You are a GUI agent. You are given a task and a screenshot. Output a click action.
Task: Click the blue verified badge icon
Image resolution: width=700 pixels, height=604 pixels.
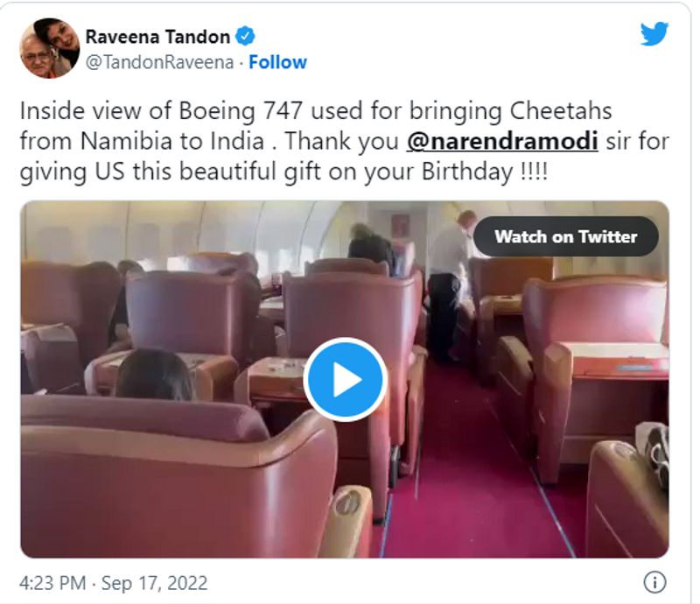245,36
